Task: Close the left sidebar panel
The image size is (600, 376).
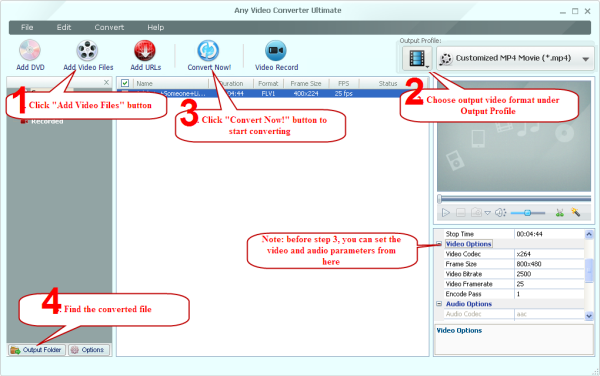Action: [x=106, y=82]
